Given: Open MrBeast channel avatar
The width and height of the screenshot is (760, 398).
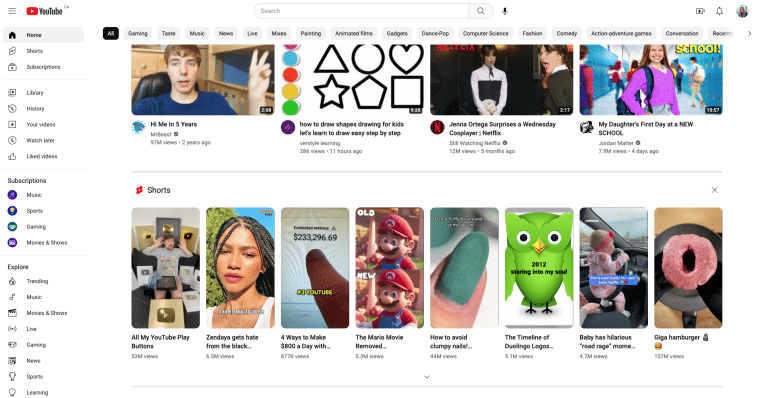Looking at the screenshot, I should 139,127.
